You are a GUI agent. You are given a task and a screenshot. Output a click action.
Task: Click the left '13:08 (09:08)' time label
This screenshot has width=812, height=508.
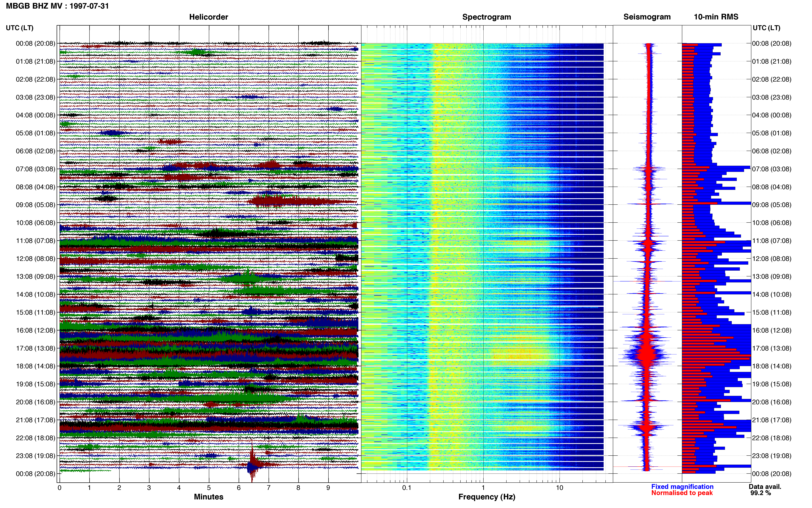pyautogui.click(x=36, y=277)
